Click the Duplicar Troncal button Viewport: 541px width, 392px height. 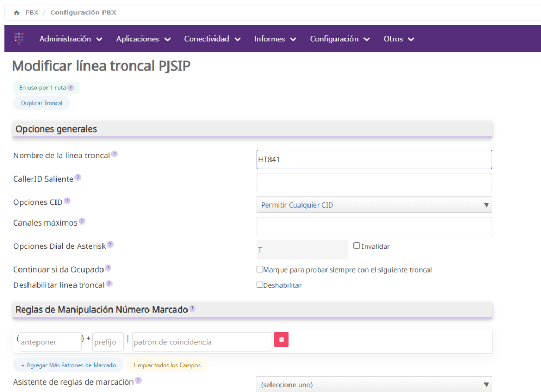tap(41, 103)
